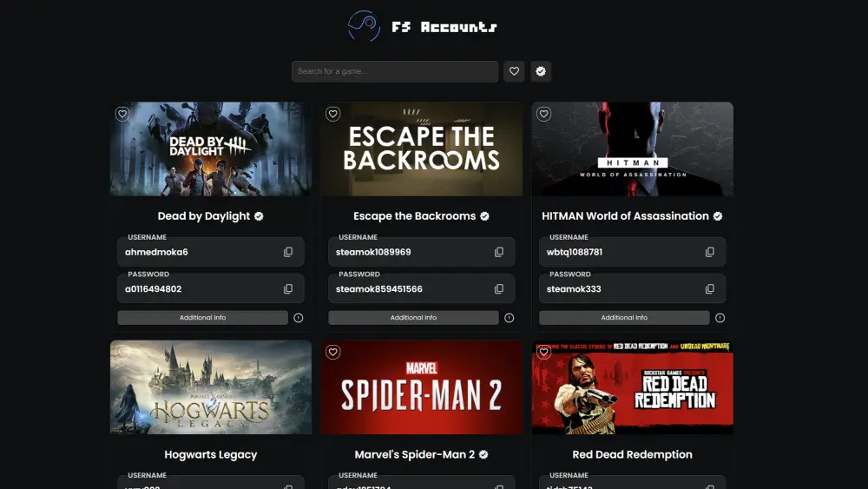Open Hogwarts Legacy cover image
Image resolution: width=868 pixels, height=489 pixels.
(210, 387)
